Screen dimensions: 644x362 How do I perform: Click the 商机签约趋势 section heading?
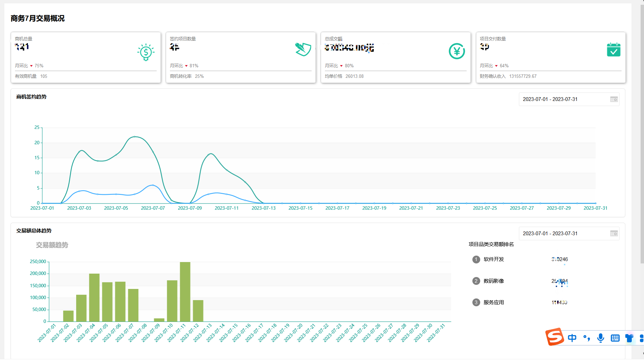[31, 97]
